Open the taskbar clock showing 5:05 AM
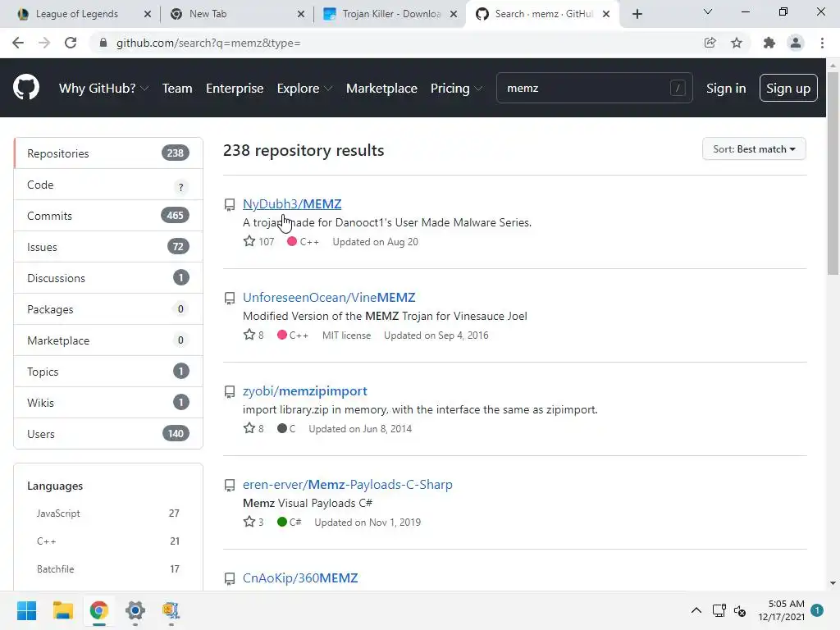 (781, 610)
